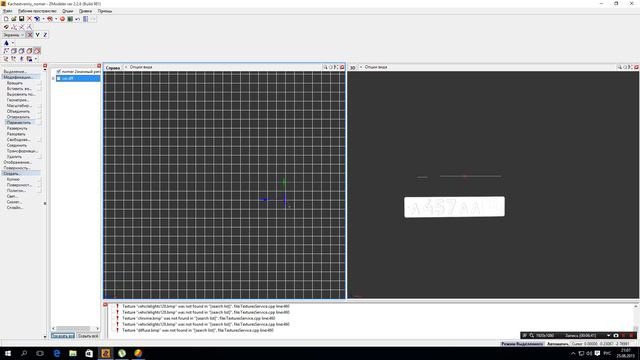Screen dimensions: 640x360
Task: Select the Отзеркалить modify command
Action: pos(18,117)
